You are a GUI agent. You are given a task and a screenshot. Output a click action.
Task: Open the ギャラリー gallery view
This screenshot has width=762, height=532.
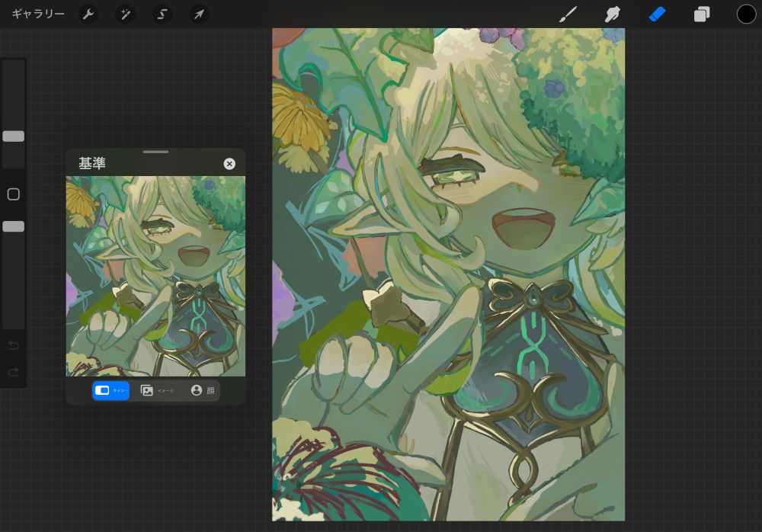coord(38,14)
